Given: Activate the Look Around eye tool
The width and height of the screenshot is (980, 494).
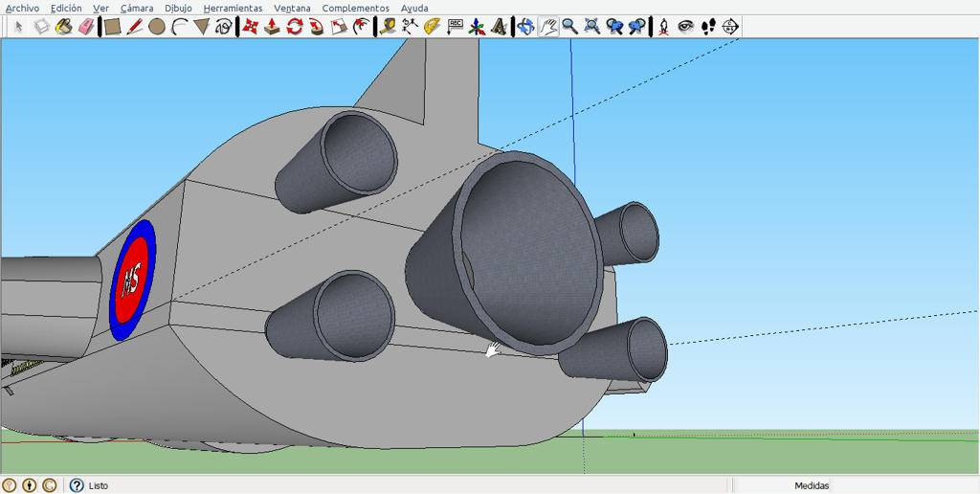Looking at the screenshot, I should click(685, 26).
